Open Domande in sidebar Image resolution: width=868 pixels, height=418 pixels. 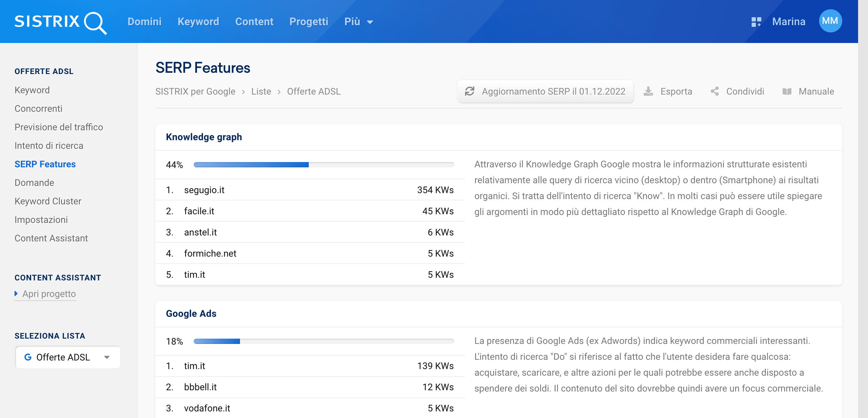tap(34, 183)
